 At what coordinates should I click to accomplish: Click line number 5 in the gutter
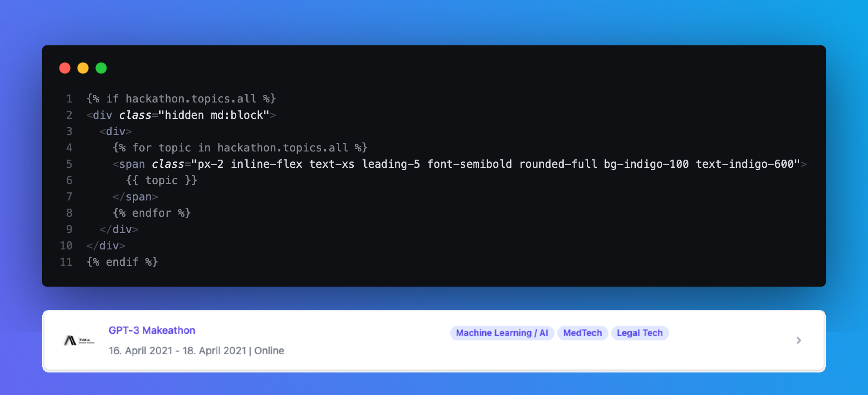click(69, 164)
